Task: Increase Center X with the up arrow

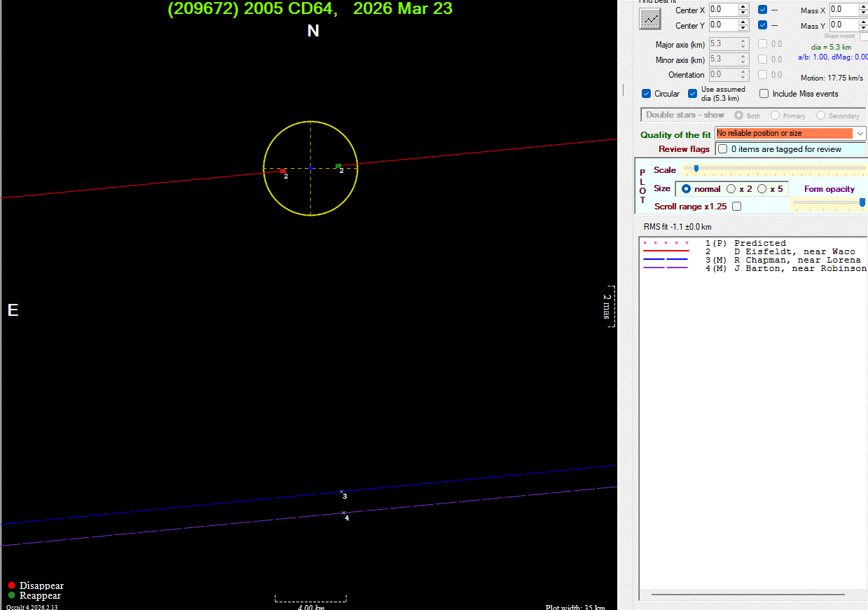Action: pos(743,7)
